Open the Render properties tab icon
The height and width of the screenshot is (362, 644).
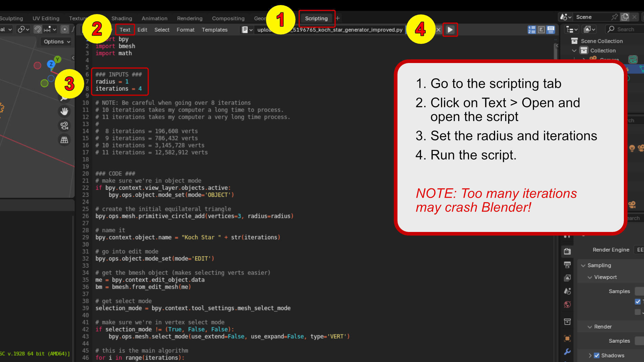point(567,251)
